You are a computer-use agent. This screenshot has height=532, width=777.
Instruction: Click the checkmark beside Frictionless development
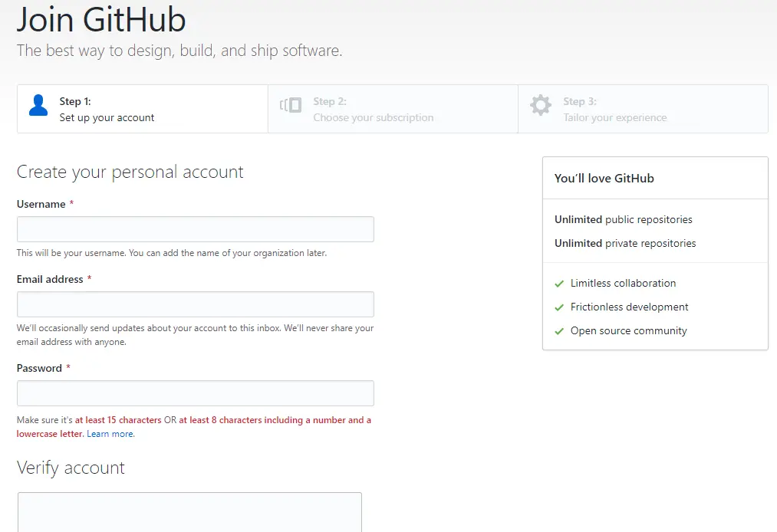pos(559,307)
